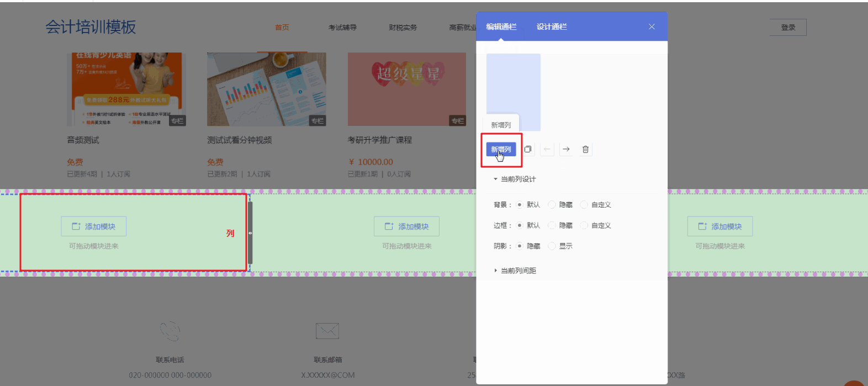Click the email text X.XXXXX@COM
Image resolution: width=868 pixels, height=386 pixels.
click(x=328, y=375)
